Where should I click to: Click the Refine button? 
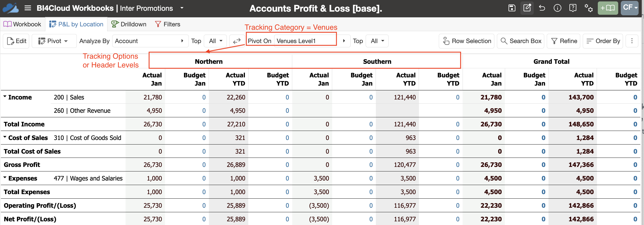(563, 41)
